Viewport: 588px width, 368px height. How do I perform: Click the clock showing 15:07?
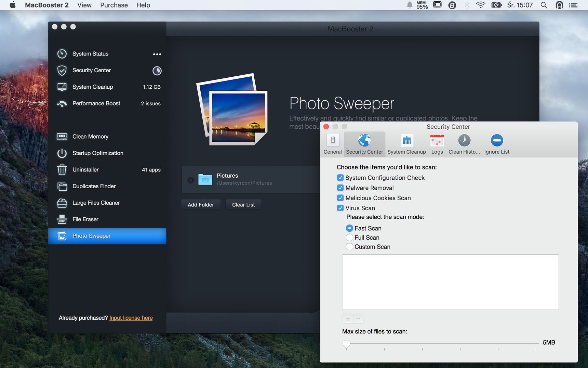(x=520, y=5)
